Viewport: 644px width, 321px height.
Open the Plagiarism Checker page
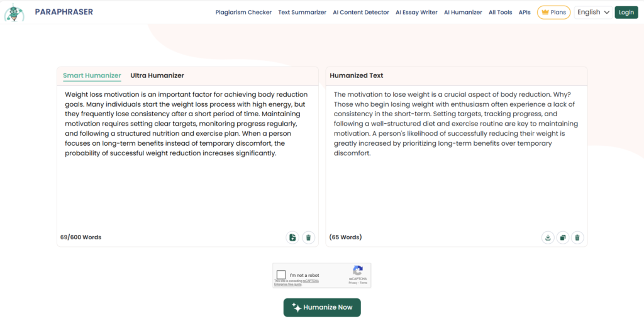pos(243,12)
